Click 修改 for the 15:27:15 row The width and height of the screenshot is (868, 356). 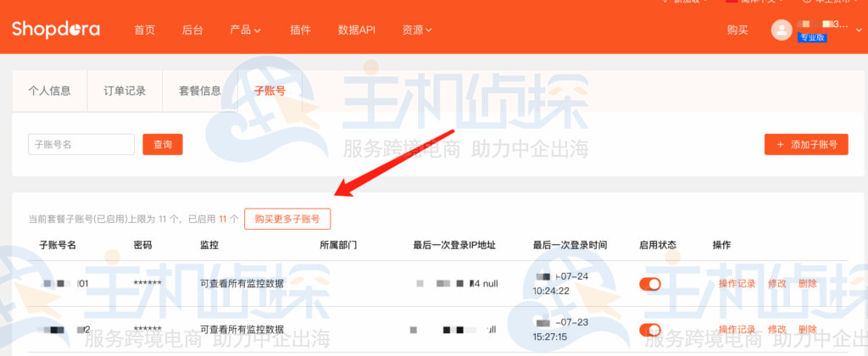[x=776, y=330]
